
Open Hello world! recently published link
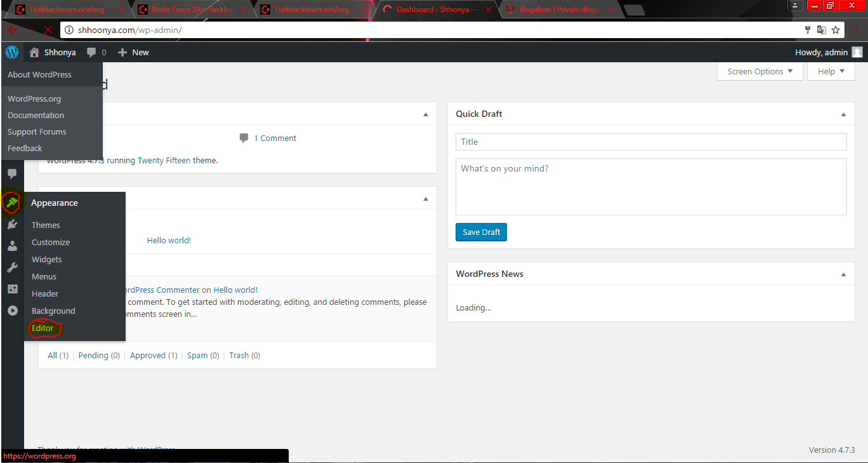point(169,240)
